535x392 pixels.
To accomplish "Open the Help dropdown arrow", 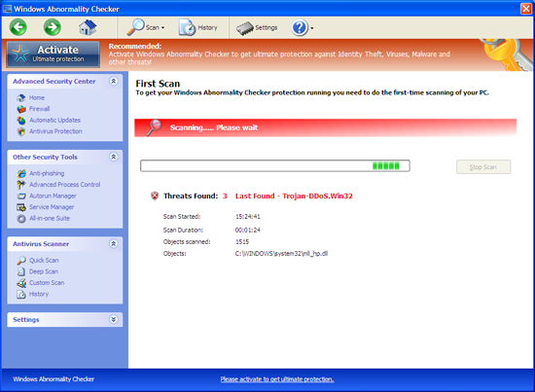I will 312,28.
